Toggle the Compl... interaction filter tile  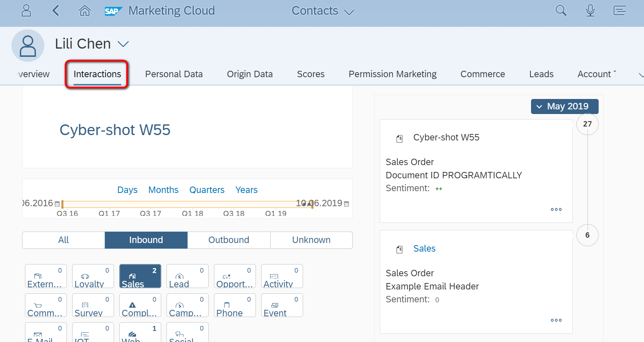[140, 305]
